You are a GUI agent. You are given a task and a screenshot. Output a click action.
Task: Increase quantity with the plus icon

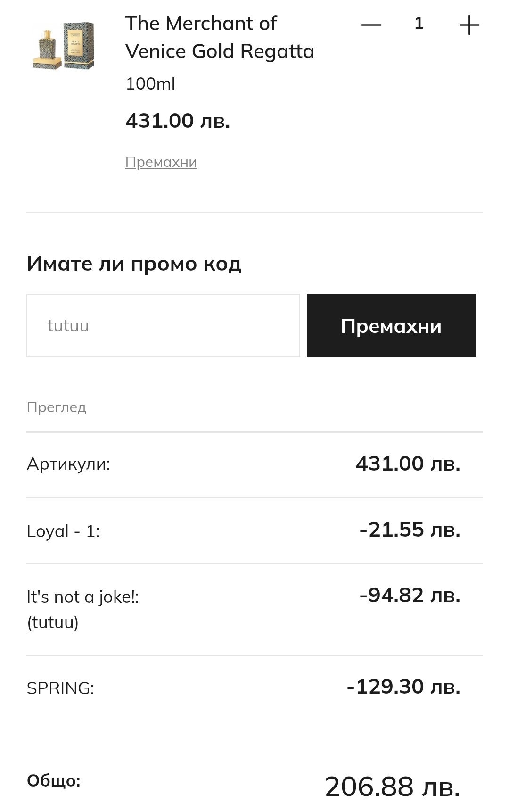tap(469, 25)
